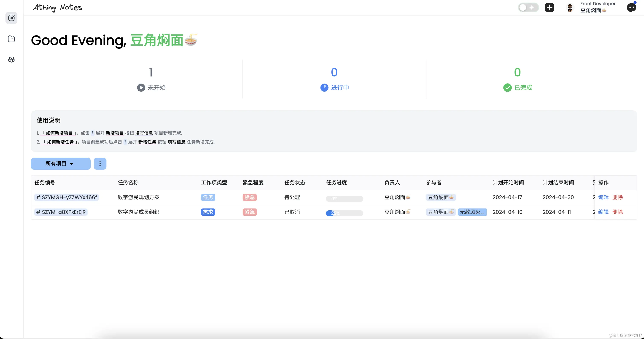Click the dots icon in second instruction
Viewport: 644px width, 339px height.
coord(125,142)
